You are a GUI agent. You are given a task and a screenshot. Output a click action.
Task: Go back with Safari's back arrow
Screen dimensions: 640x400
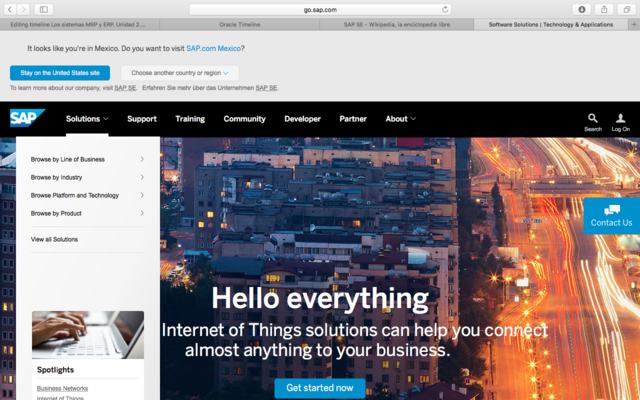10,9
